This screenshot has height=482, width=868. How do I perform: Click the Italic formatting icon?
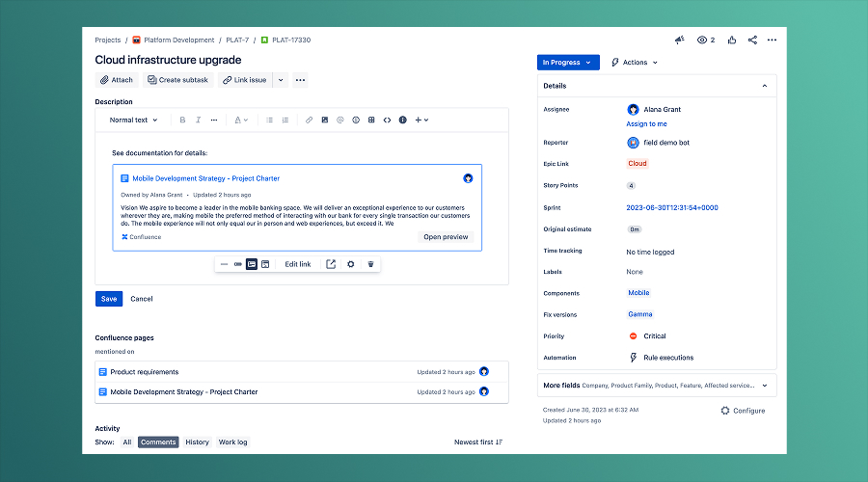pos(198,120)
